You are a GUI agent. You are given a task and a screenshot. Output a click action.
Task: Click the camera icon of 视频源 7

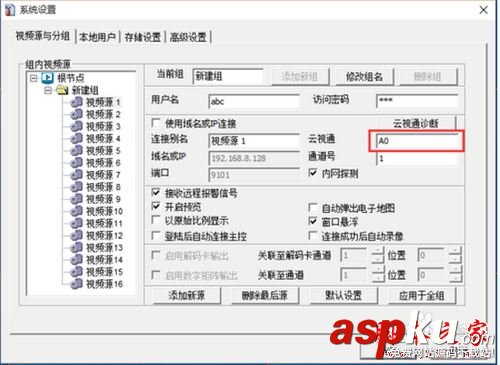(77, 175)
